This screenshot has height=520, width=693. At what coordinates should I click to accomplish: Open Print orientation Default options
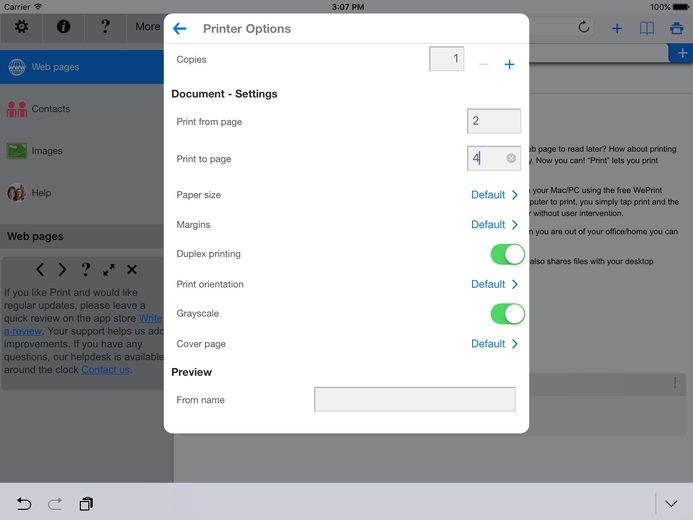coord(494,284)
